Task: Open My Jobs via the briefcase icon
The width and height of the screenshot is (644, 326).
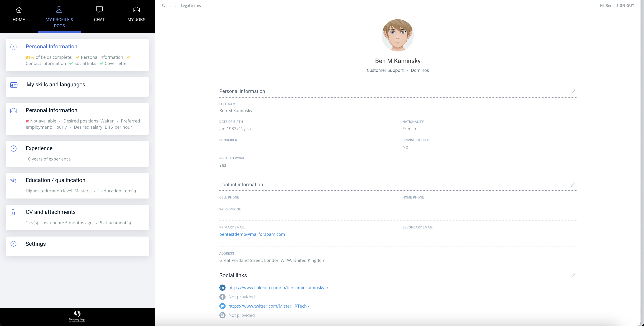Action: pos(136,9)
